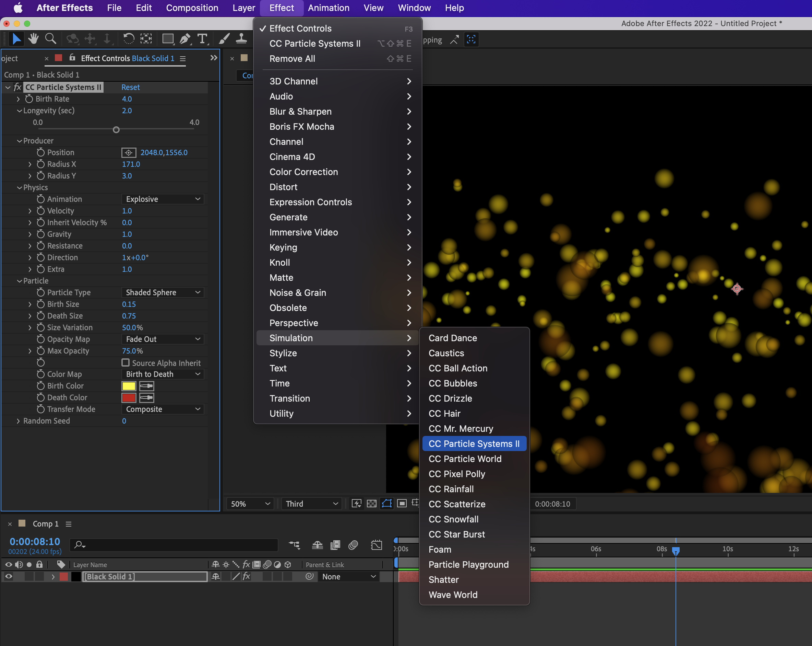Choose the Type tool
This screenshot has height=646, width=812.
click(x=203, y=39)
